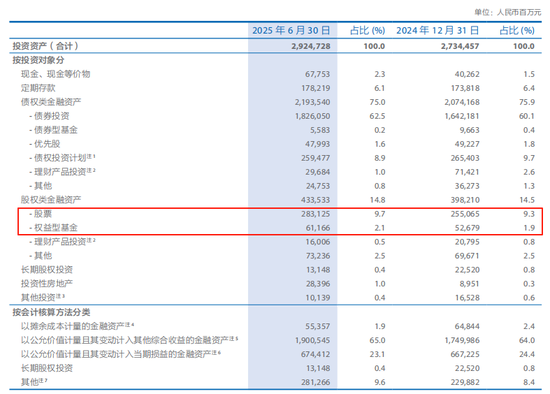Click the value 259,477
Image resolution: width=550 pixels, height=394 pixels.
pos(316,158)
